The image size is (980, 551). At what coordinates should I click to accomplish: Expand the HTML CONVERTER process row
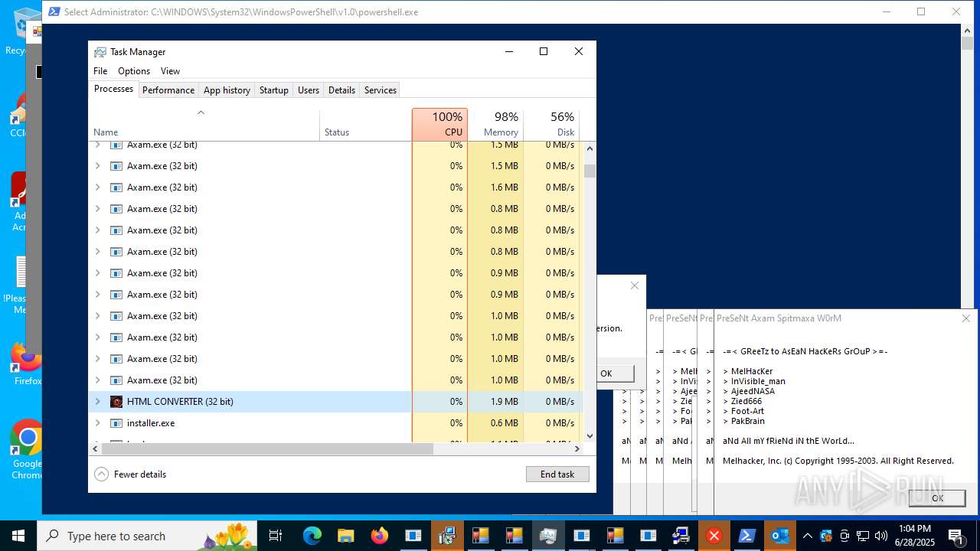97,401
